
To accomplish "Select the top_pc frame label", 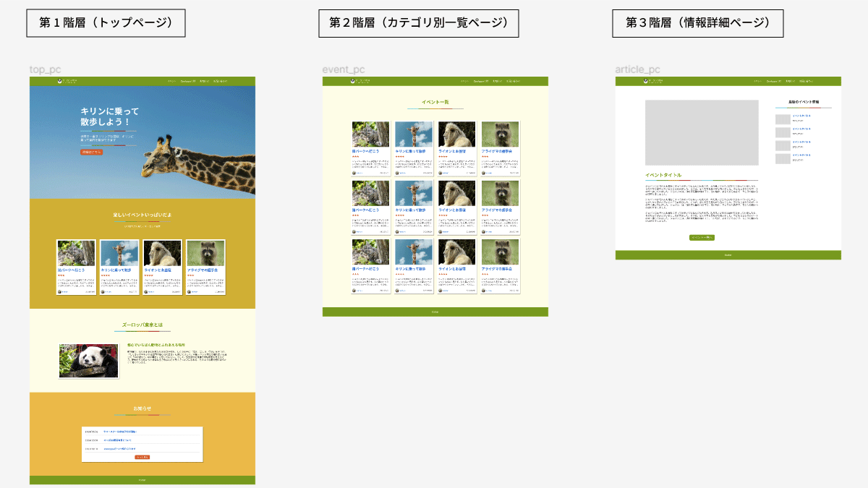I will [45, 69].
